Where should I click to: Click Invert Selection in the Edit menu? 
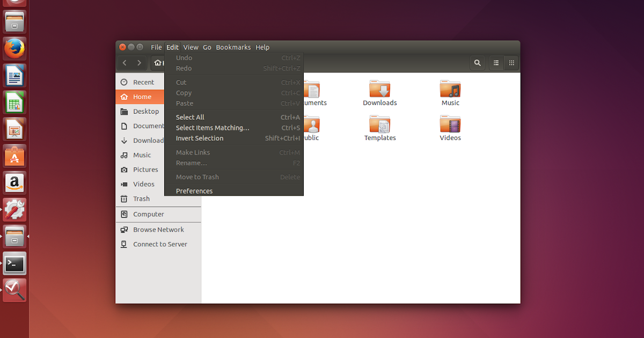click(x=199, y=138)
